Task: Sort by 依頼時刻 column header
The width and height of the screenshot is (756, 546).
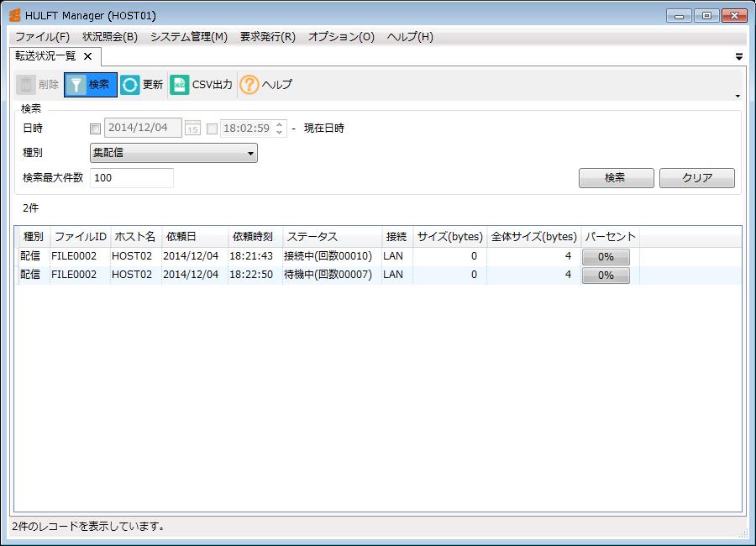Action: point(255,237)
